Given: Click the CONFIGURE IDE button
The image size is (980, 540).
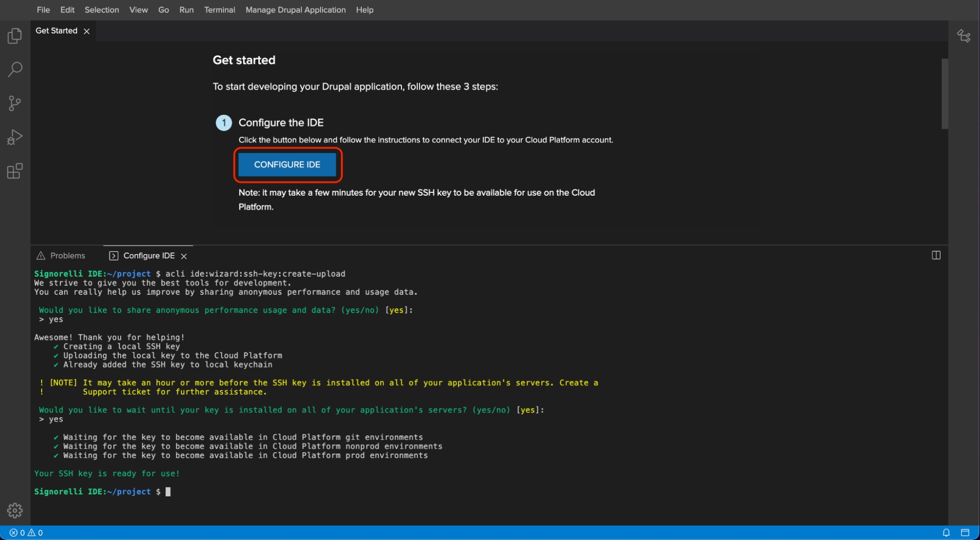Looking at the screenshot, I should pyautogui.click(x=287, y=164).
